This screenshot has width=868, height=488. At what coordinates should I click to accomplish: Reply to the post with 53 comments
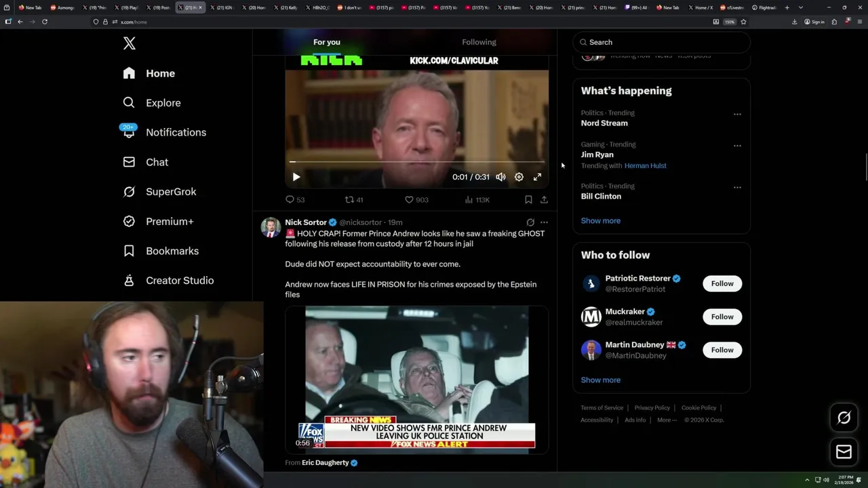(295, 200)
